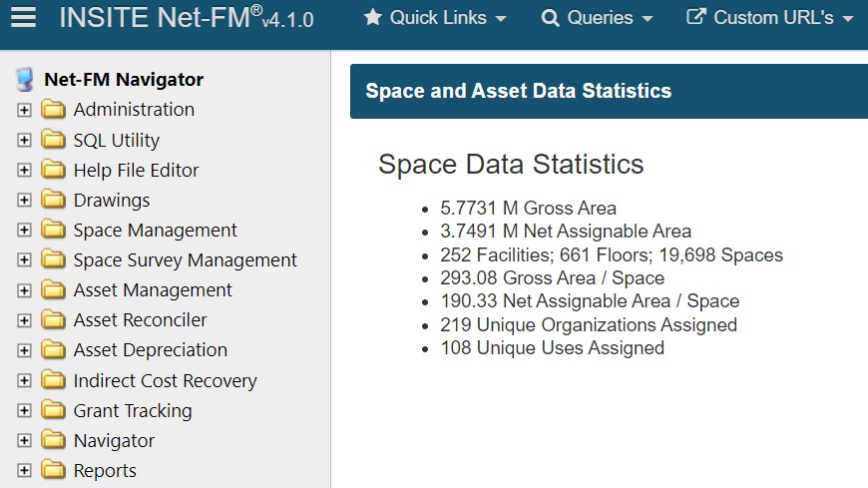
Task: Select the Reports tree label
Action: [x=105, y=470]
